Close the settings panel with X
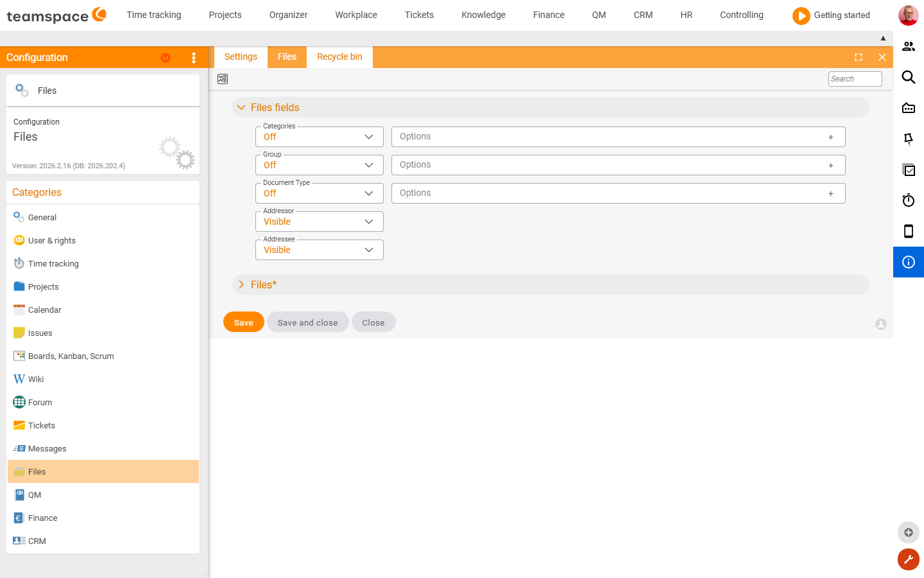 [882, 57]
